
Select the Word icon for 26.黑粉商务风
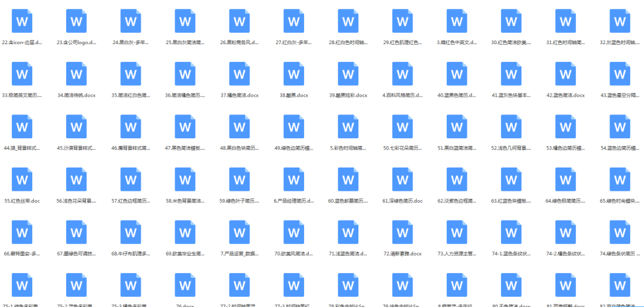click(x=240, y=21)
